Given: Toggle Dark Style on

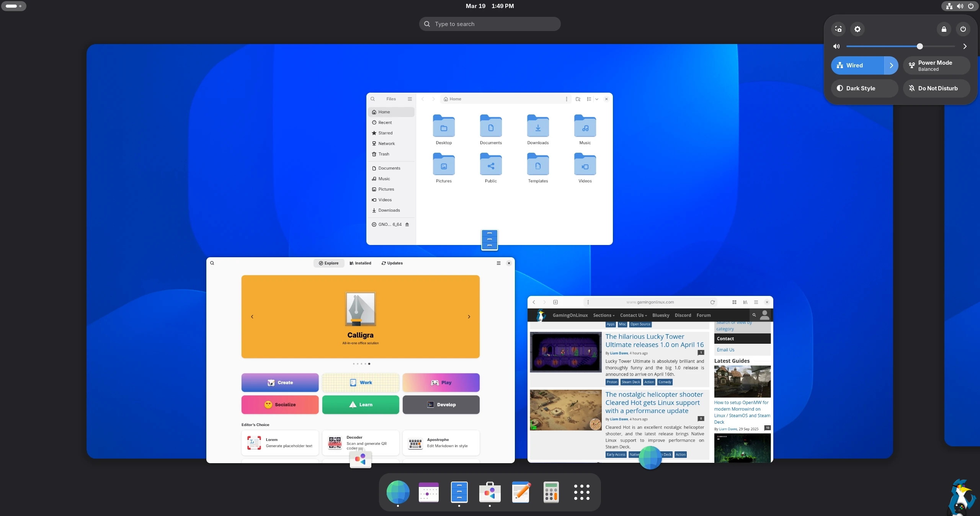Looking at the screenshot, I should (864, 88).
